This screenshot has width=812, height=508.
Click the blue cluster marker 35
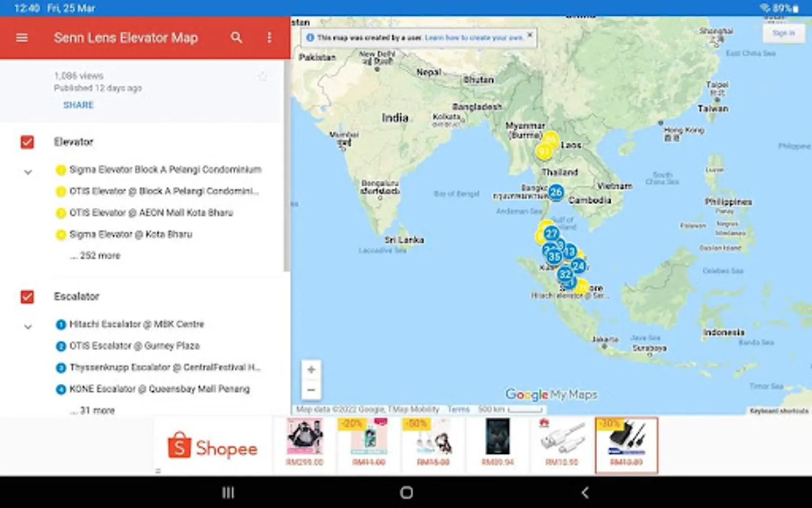point(554,257)
